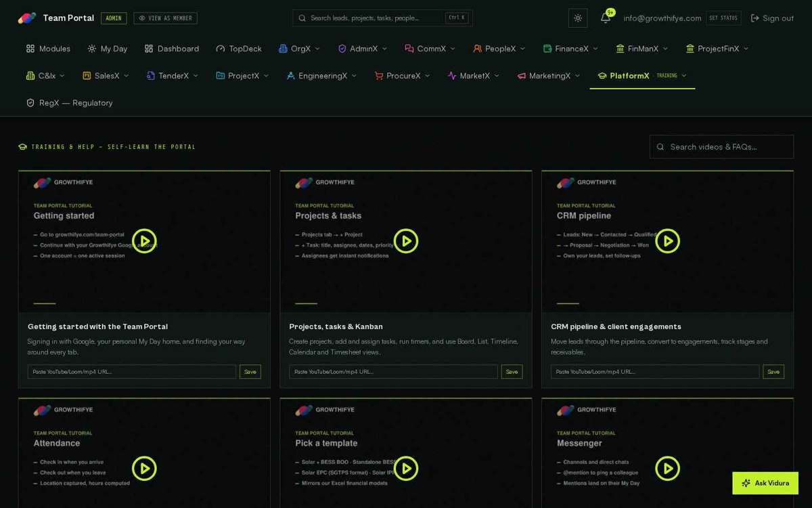Click 'Getting started with the Team Portal' heading

[x=97, y=326]
